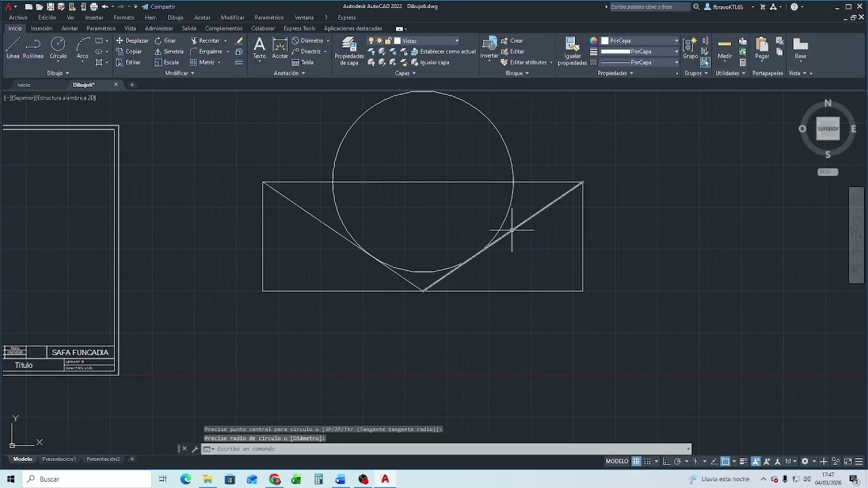Select the Polilínea tool
The width and height of the screenshot is (868, 488).
click(x=33, y=48)
